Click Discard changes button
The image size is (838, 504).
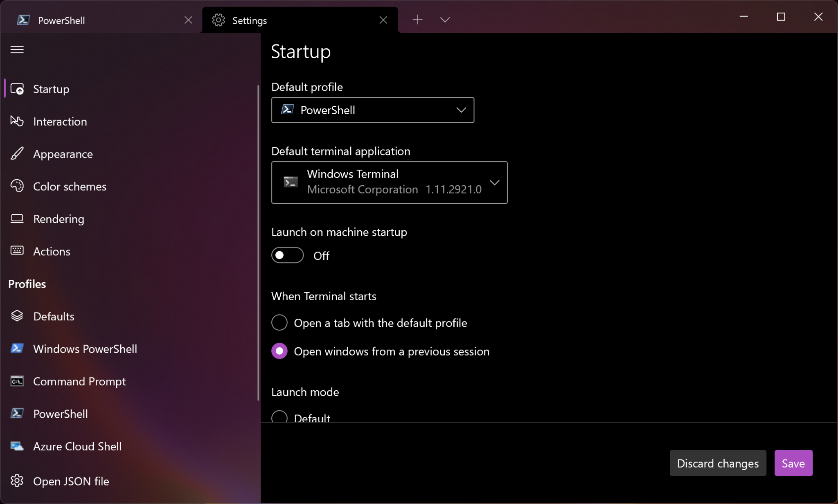(x=718, y=463)
